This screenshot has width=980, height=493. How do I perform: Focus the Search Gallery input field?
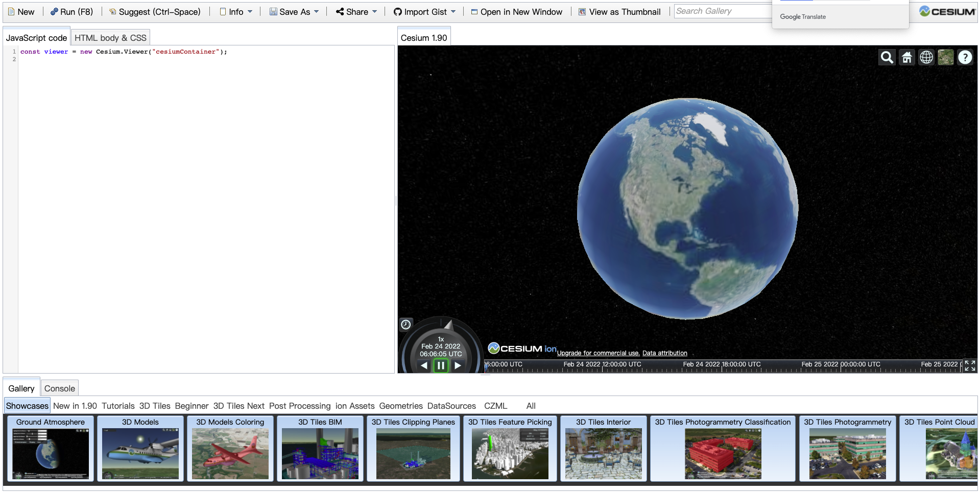(723, 11)
